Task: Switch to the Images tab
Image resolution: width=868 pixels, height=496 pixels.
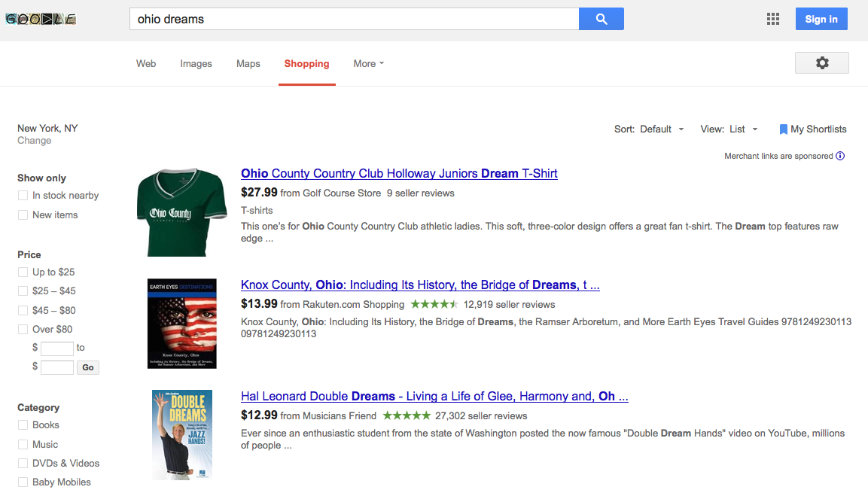Action: click(196, 64)
